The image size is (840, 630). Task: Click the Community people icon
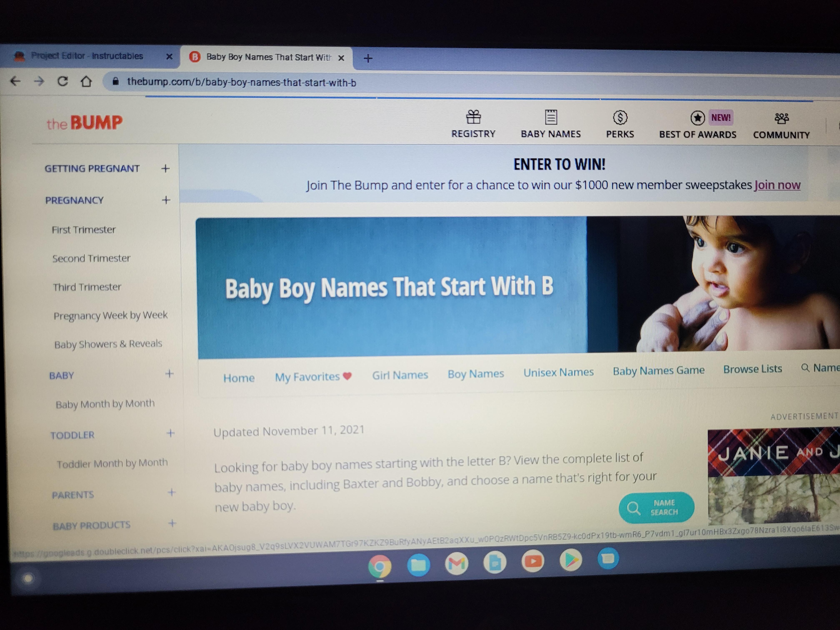(x=781, y=119)
